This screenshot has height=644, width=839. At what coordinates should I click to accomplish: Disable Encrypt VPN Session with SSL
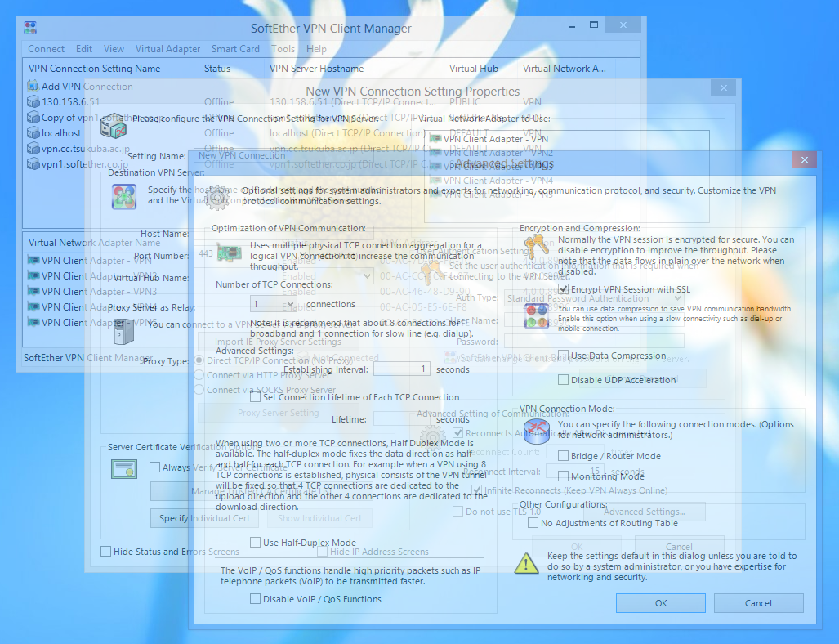click(564, 289)
